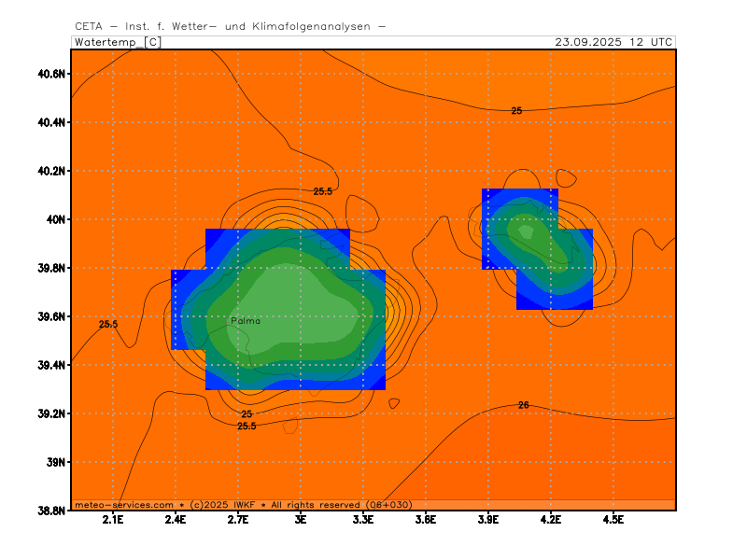The width and height of the screenshot is (747, 560).
Task: Click the 3.3E longitude tick label
Action: 363,520
